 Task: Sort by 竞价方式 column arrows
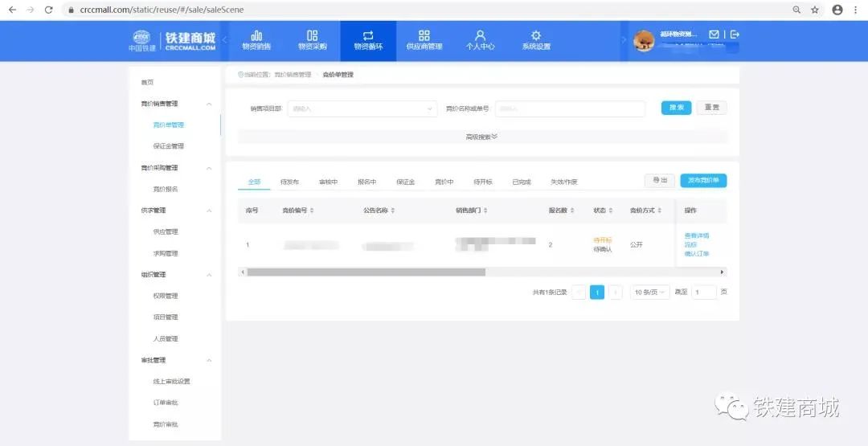click(x=659, y=211)
